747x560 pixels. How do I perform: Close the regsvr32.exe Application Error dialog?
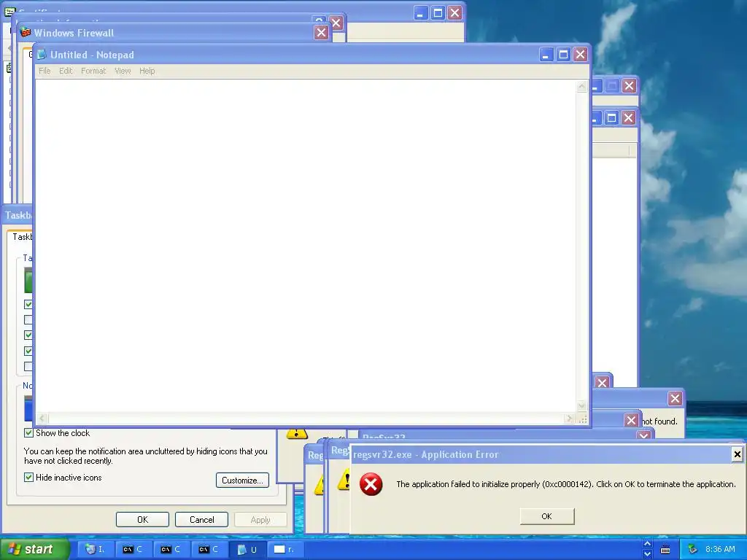(737, 454)
